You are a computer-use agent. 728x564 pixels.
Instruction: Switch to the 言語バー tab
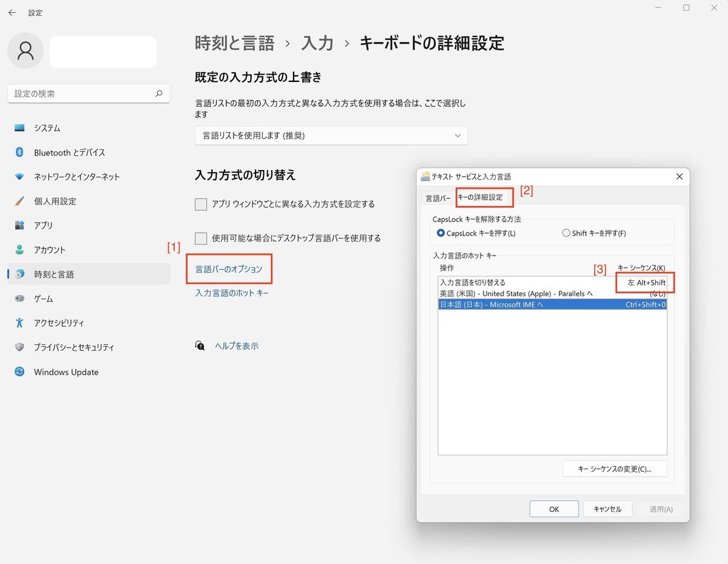[437, 198]
